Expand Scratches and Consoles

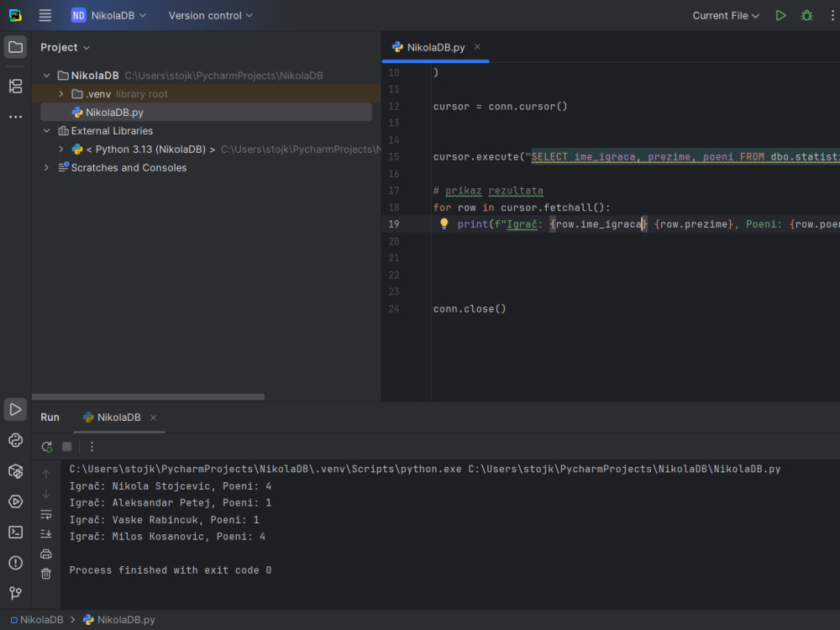tap(46, 168)
